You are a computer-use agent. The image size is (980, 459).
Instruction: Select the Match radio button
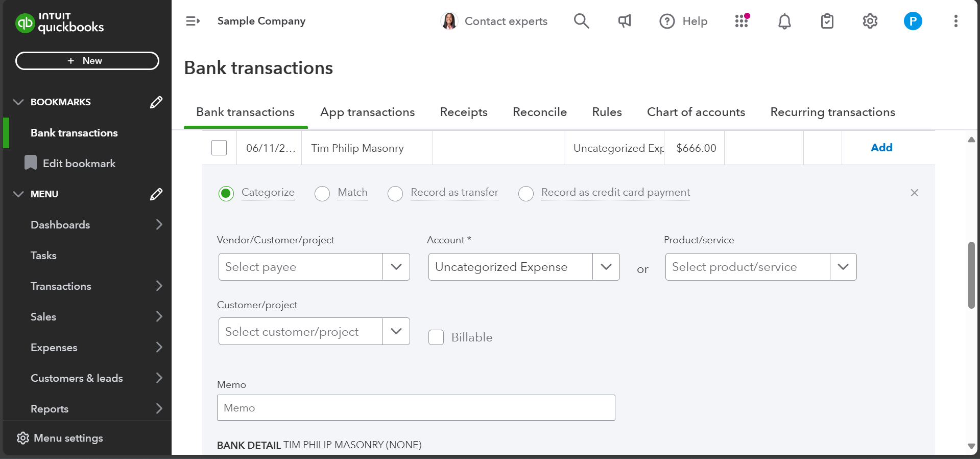click(x=322, y=194)
